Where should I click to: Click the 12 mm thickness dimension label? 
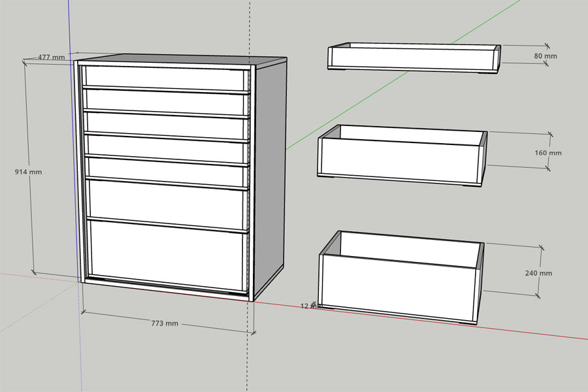click(x=309, y=306)
